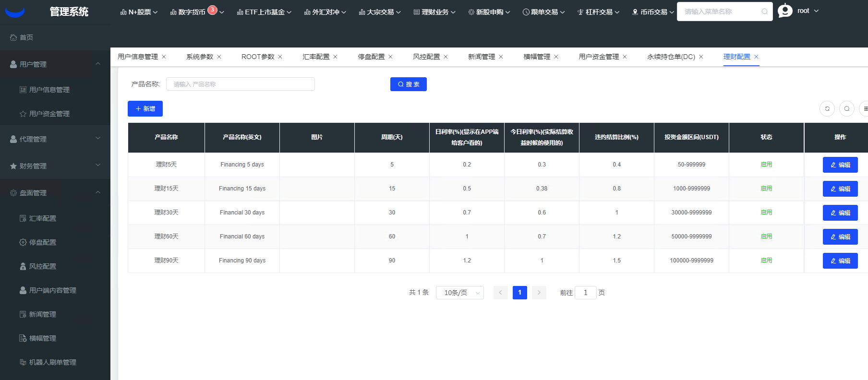The height and width of the screenshot is (380, 868).
Task: Click the round search toggle icon
Action: click(846, 109)
